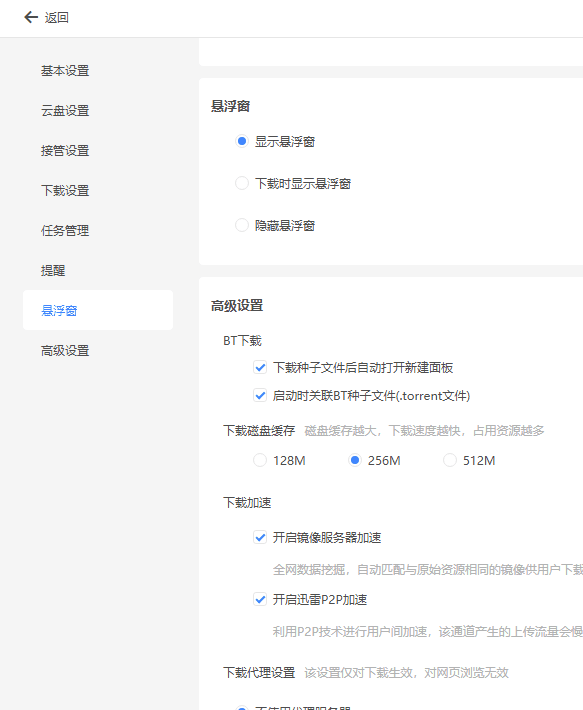Open 提醒 in the sidebar
Viewport: 583px width, 710px height.
53,270
